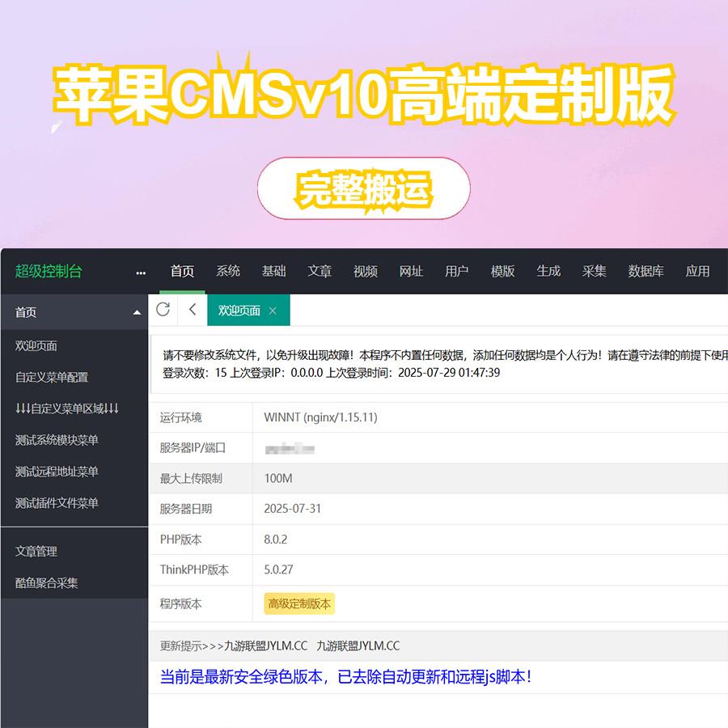Open the 模版 top navigation item

pos(503,271)
